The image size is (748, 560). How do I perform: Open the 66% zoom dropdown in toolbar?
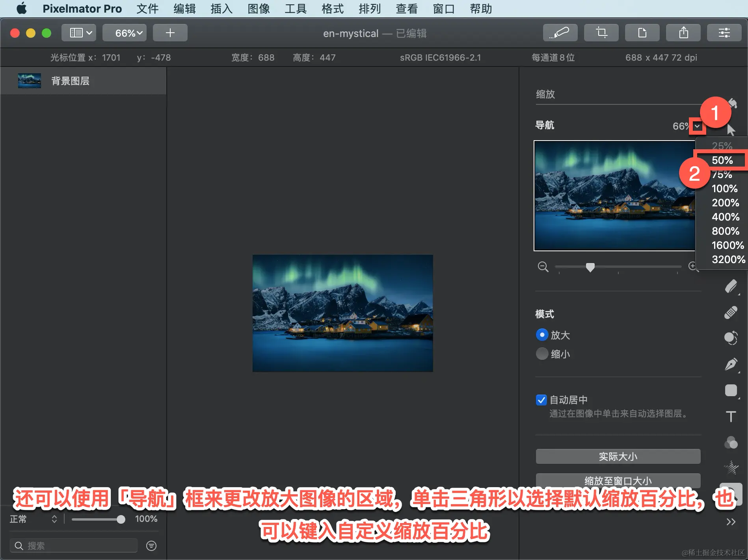(125, 33)
